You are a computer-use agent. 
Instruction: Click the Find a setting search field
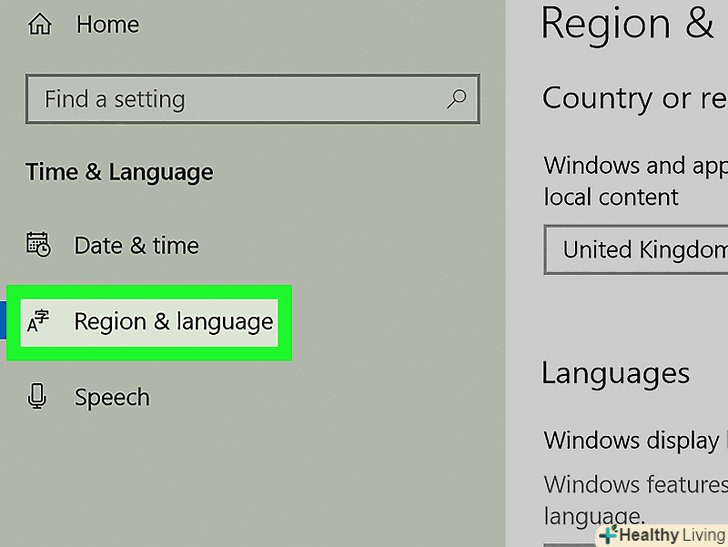(x=253, y=99)
